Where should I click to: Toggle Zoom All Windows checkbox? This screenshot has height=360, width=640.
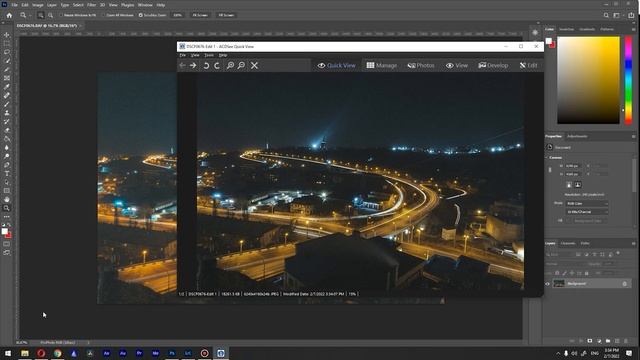pos(103,15)
